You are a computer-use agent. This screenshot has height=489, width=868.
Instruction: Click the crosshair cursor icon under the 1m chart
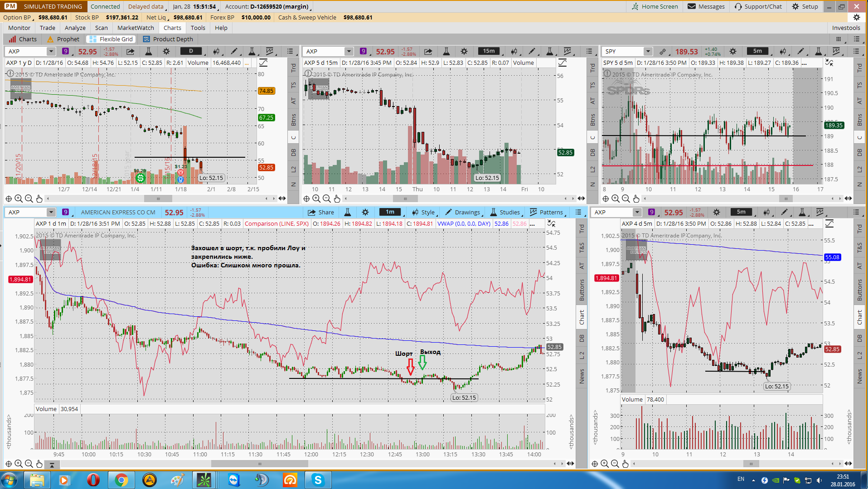pyautogui.click(x=9, y=464)
